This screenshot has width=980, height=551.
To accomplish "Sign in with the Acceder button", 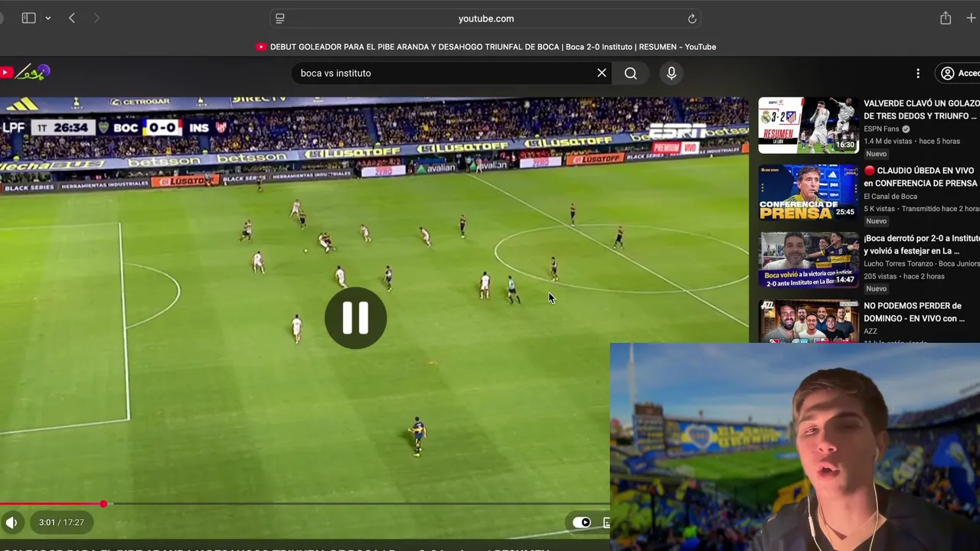I will coord(959,73).
